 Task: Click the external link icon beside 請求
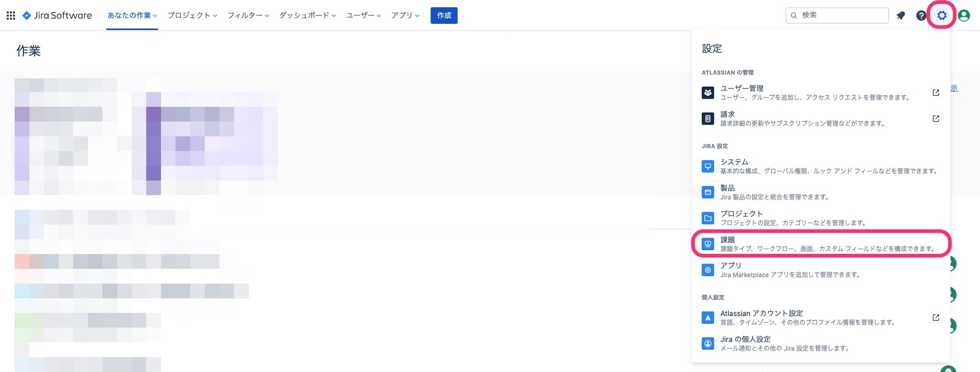(935, 118)
